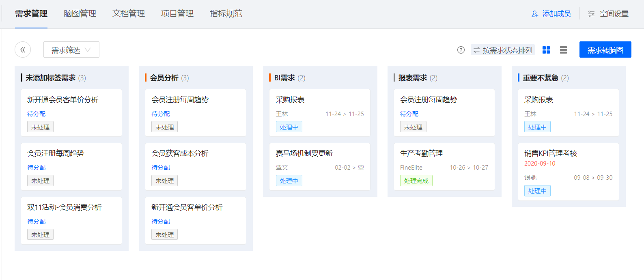The image size is (644, 280).
Task: Click the 未处理 tag on 会员获客成本分析
Action: point(164,181)
